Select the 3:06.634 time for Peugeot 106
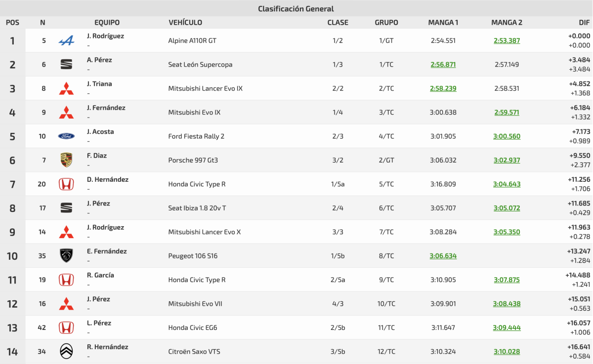The width and height of the screenshot is (593, 364). (443, 256)
